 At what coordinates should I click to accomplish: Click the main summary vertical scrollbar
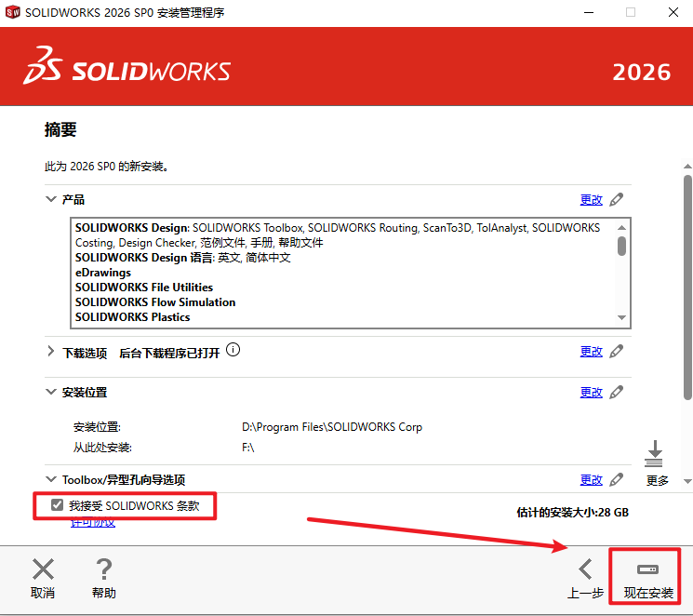coord(686,279)
